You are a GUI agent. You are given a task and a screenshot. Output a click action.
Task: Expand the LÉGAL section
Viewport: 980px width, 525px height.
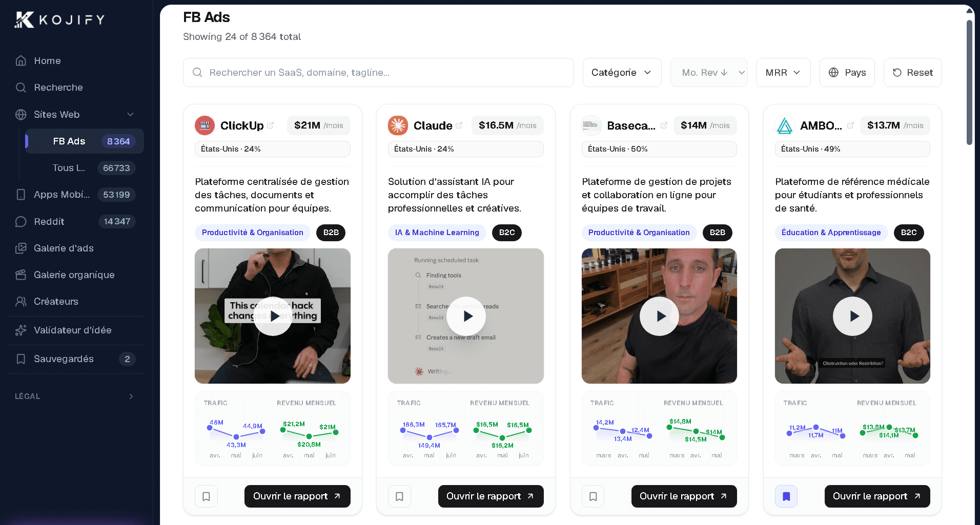click(75, 396)
